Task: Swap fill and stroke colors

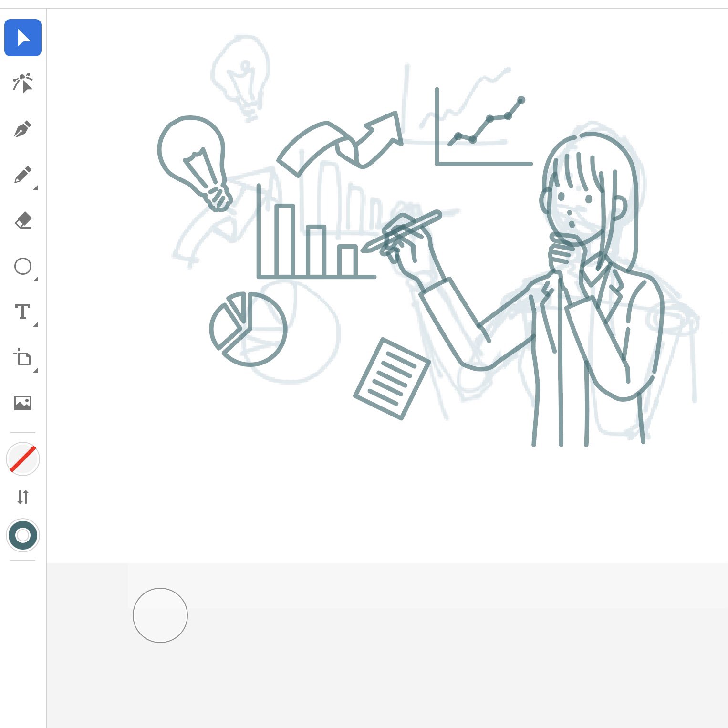Action: [x=22, y=497]
